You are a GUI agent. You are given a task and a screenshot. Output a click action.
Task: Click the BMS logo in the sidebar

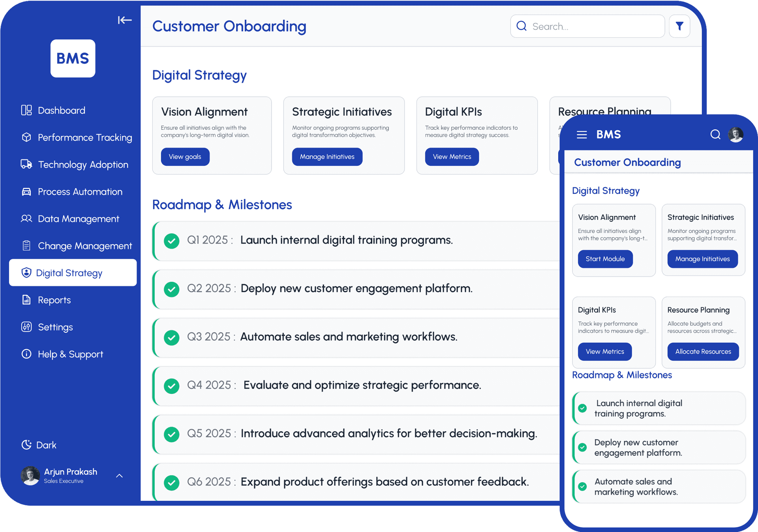click(x=73, y=58)
